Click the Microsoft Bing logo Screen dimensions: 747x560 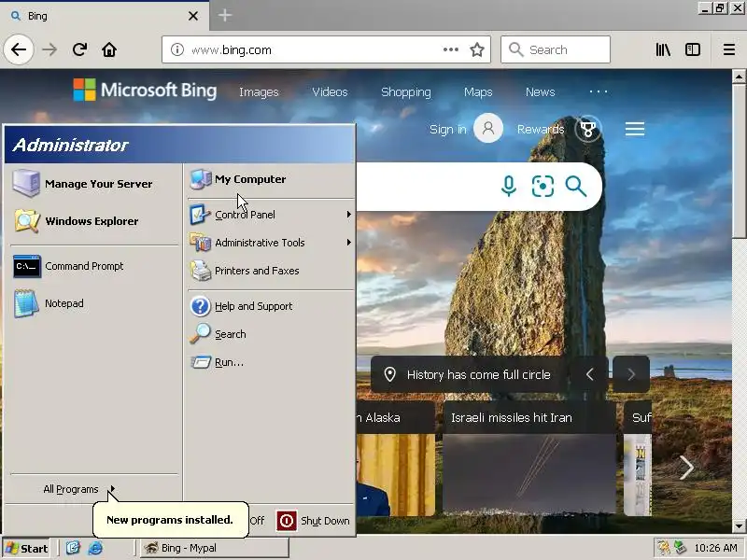tap(145, 90)
